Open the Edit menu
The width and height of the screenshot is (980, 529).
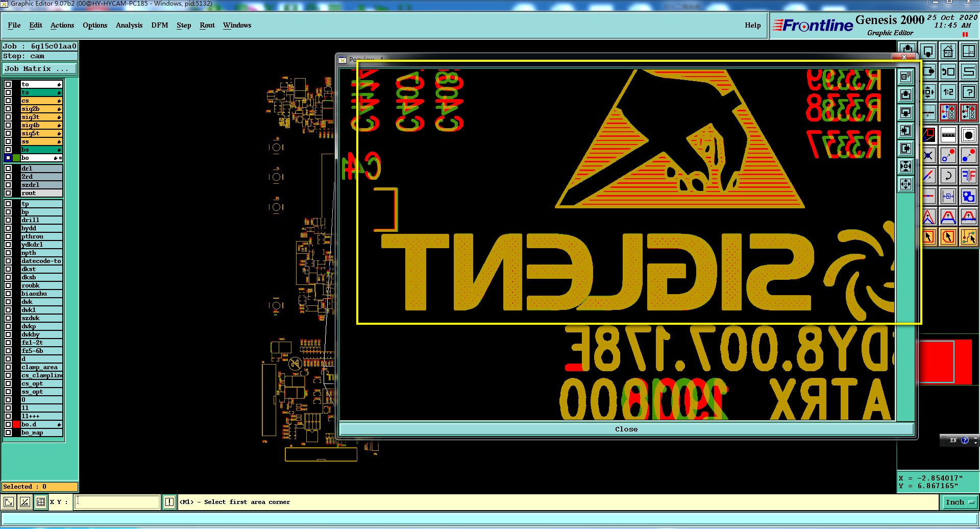(x=36, y=25)
